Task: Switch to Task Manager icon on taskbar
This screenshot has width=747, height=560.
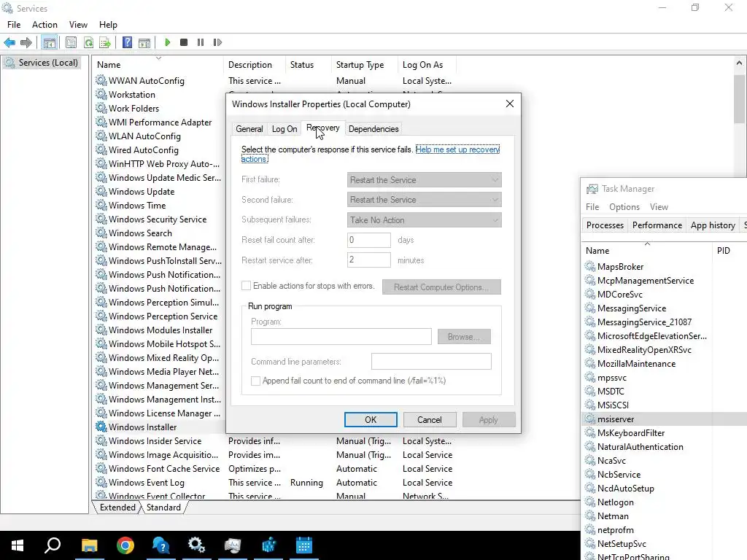Action: click(233, 545)
